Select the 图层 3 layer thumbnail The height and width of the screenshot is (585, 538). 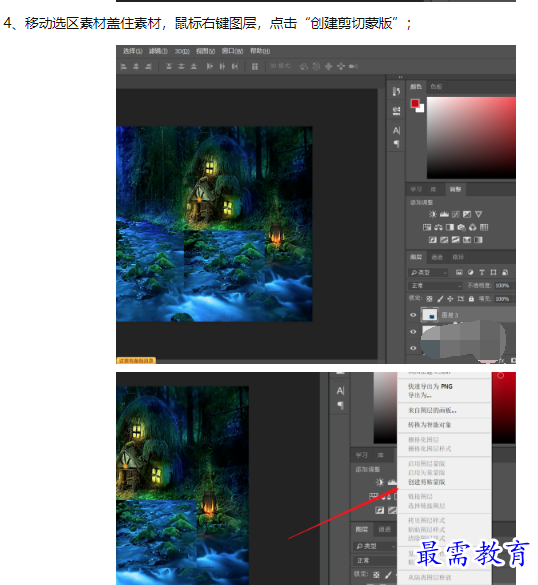tap(429, 315)
